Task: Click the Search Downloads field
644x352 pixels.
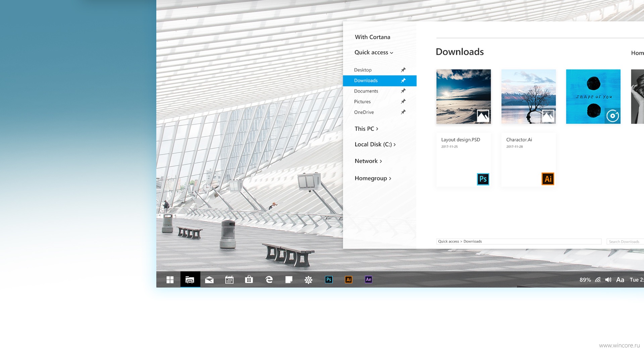Action: click(625, 242)
